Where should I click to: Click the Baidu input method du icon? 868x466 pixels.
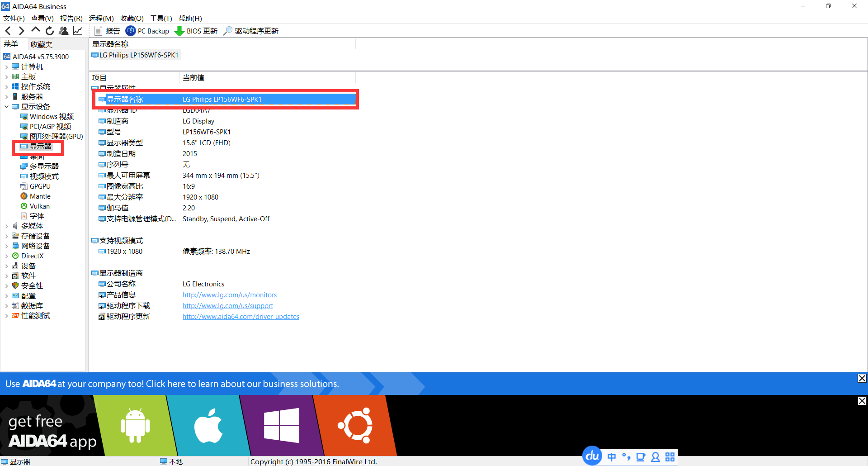tap(592, 456)
